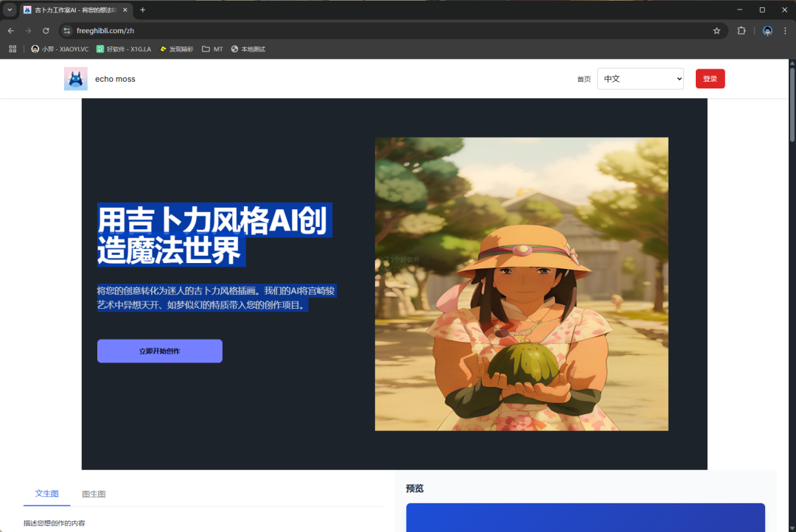
Task: Open the extensions puzzle icon
Action: pos(741,31)
